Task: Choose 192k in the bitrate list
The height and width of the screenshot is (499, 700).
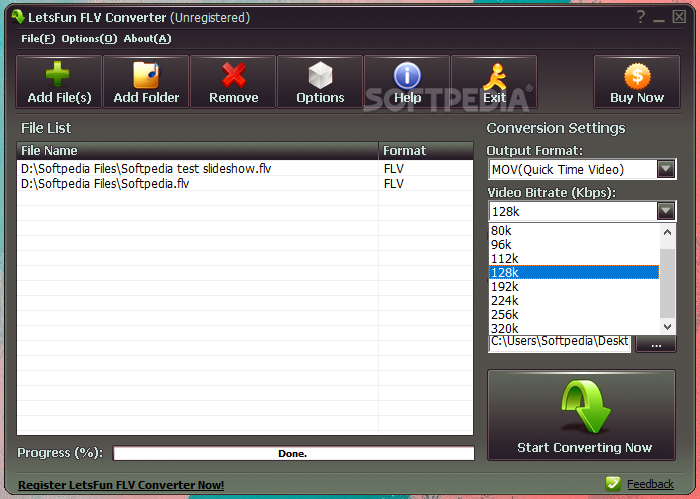Action: click(574, 287)
